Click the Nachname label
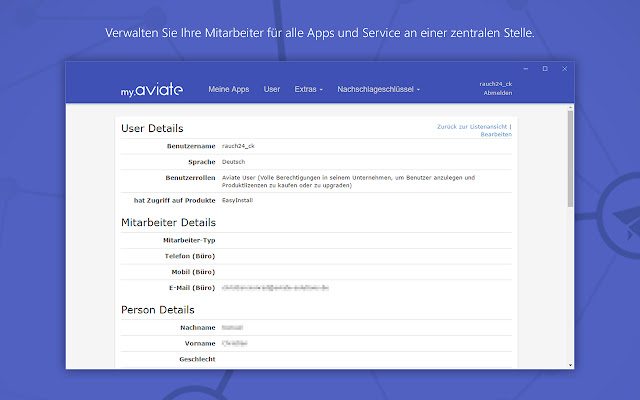 click(x=198, y=328)
